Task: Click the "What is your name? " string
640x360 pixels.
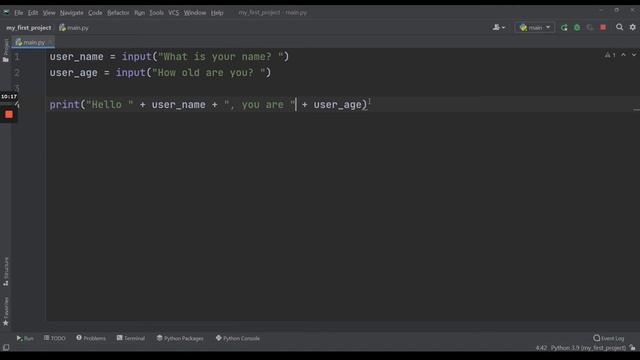Action: point(220,57)
